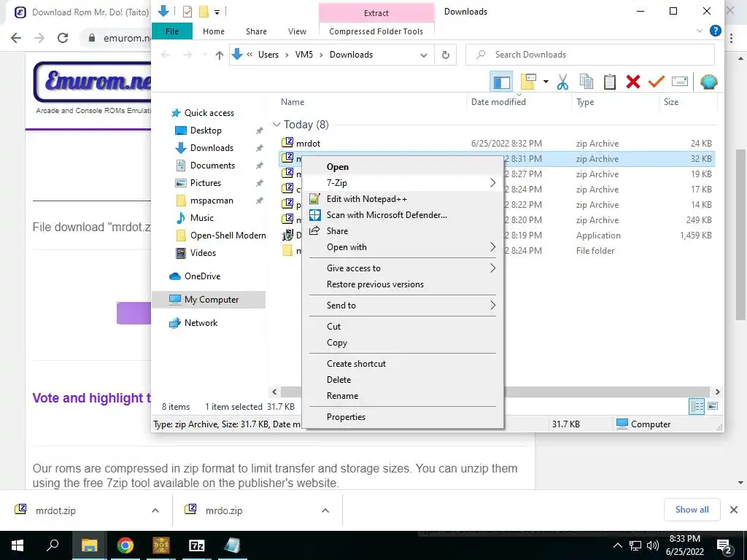Choose Share in the context menu
This screenshot has width=747, height=560.
[x=403, y=231]
